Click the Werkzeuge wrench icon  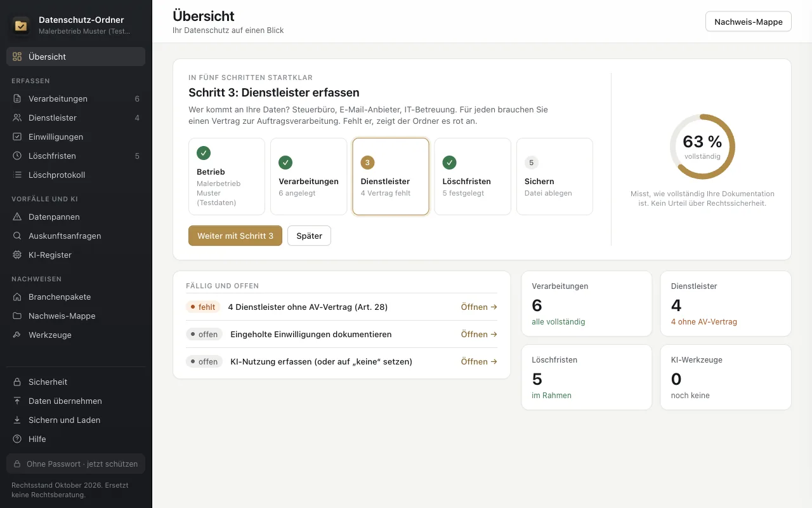pos(17,335)
